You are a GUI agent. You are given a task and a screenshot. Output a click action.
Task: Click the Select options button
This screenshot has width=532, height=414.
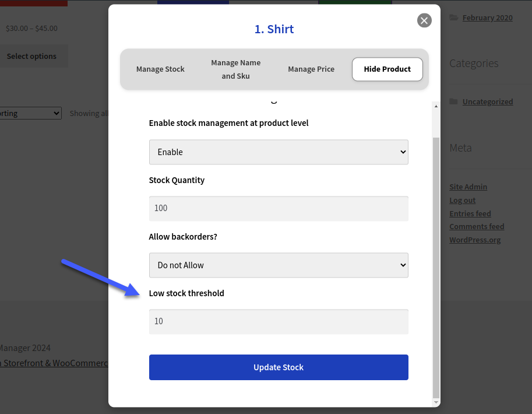(x=31, y=56)
